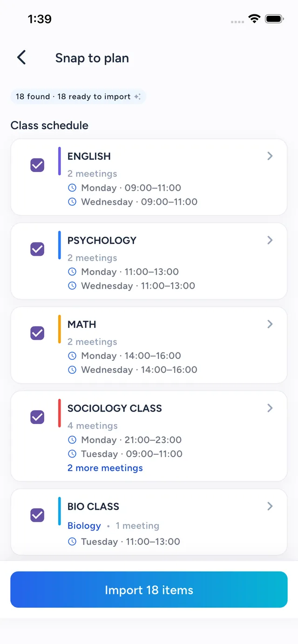Deselect the MATH class checkbox
Image resolution: width=298 pixels, height=644 pixels.
click(x=37, y=333)
